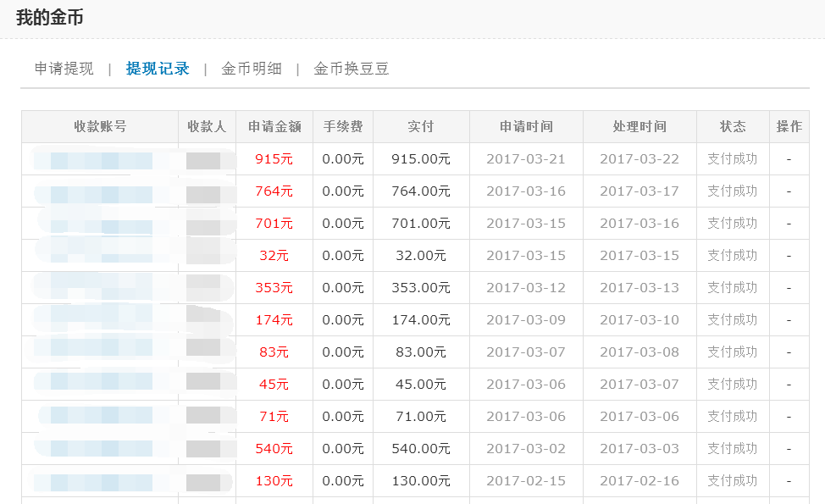
Task: Select the red 71元 amount
Action: 274,417
